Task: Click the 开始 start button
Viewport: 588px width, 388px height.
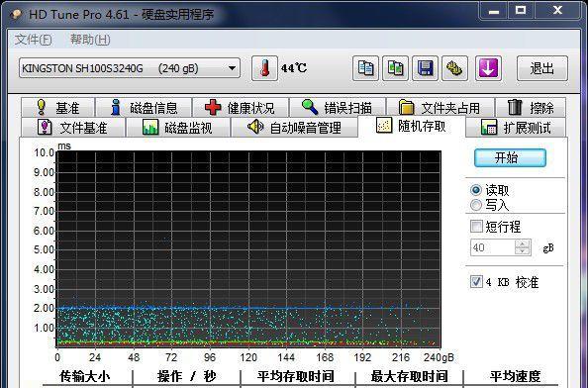Action: coord(510,157)
